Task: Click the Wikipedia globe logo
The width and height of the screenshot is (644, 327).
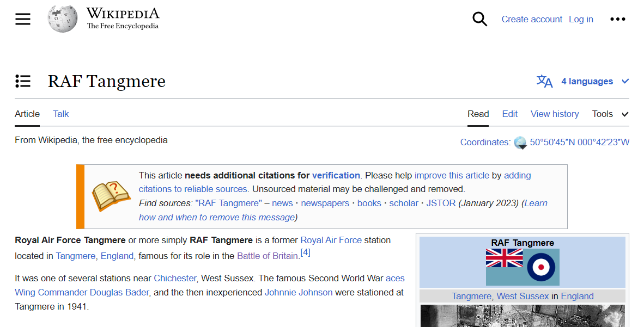Action: point(62,19)
